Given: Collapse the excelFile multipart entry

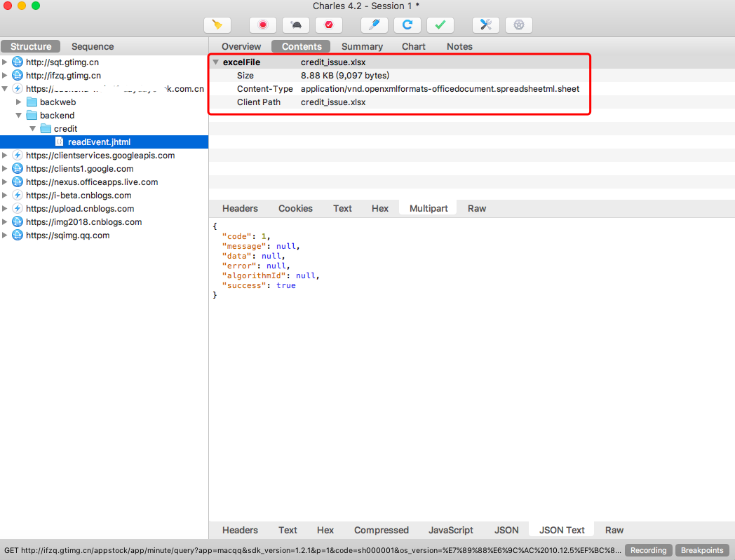Looking at the screenshot, I should pos(215,62).
